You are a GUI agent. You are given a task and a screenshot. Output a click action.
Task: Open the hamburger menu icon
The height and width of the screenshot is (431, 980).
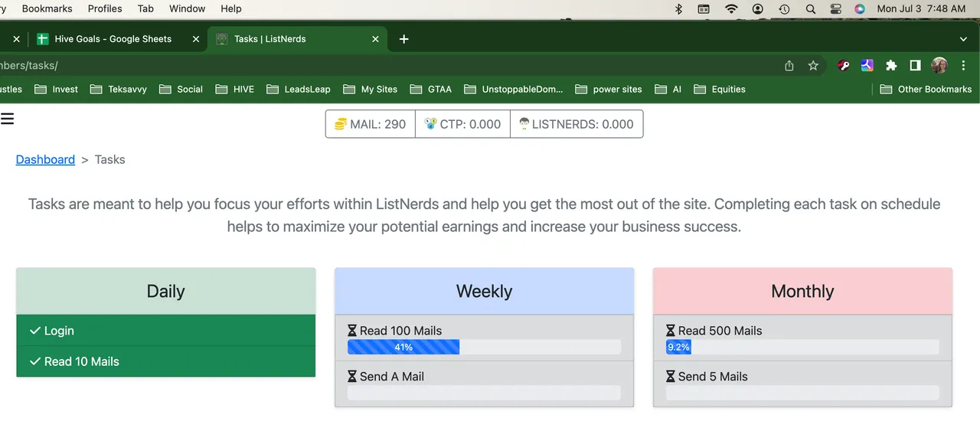8,118
